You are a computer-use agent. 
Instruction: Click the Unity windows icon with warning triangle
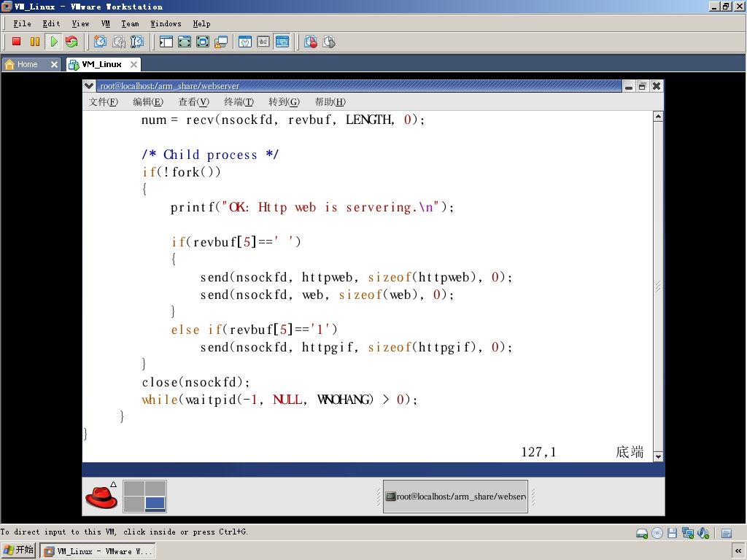[x=221, y=42]
